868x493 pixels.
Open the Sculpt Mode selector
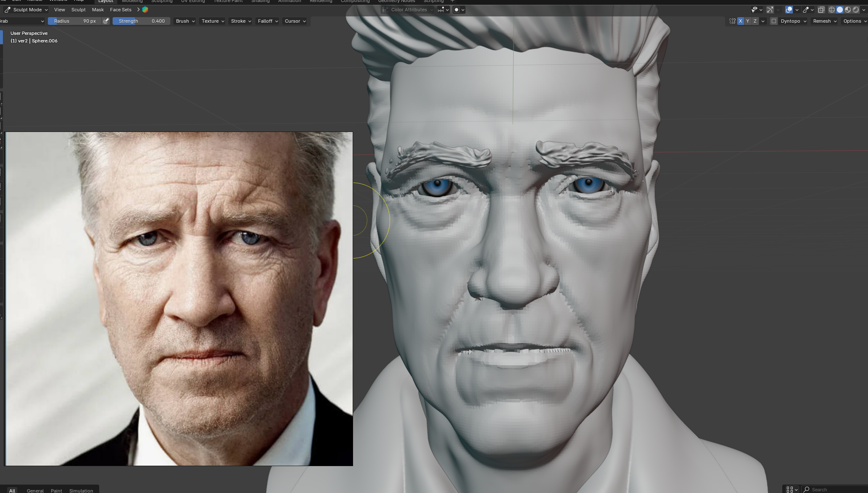(x=26, y=10)
